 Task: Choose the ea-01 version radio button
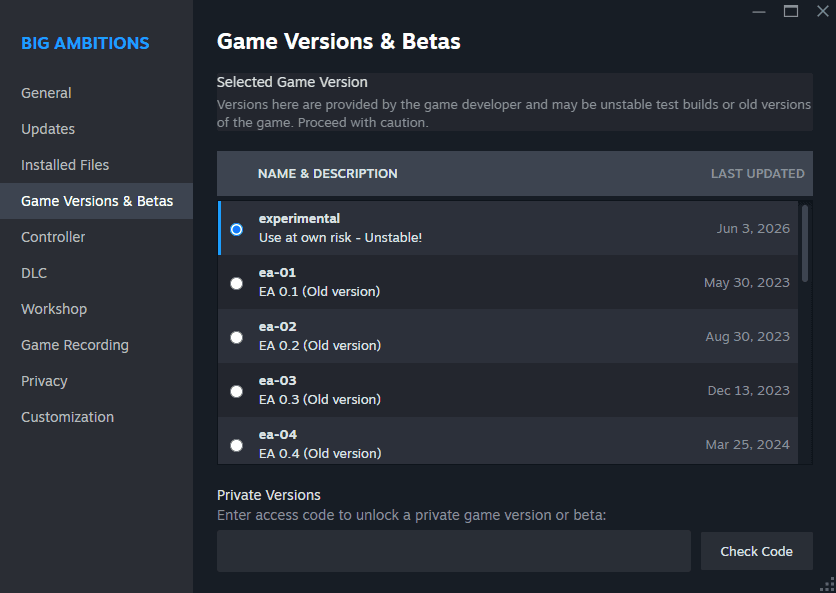236,283
